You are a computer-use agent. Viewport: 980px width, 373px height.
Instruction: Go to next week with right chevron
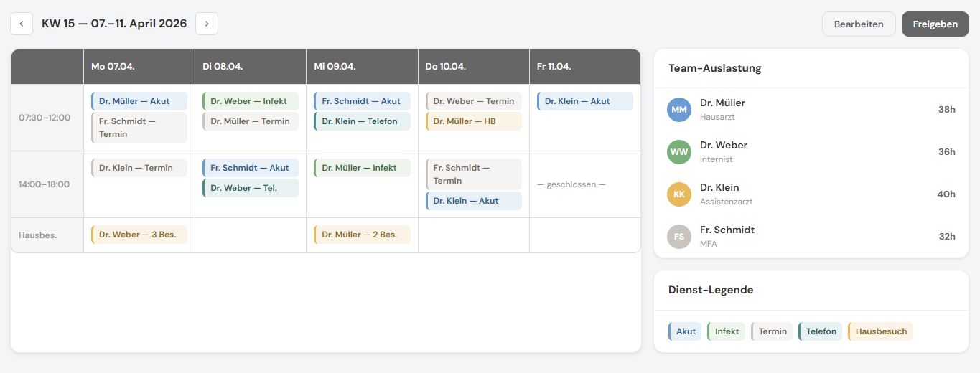coord(207,24)
